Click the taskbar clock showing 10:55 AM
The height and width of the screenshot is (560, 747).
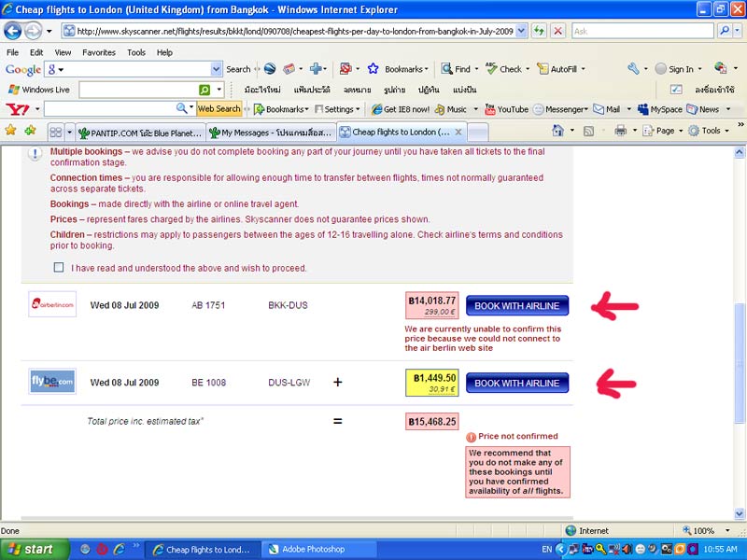tap(720, 549)
